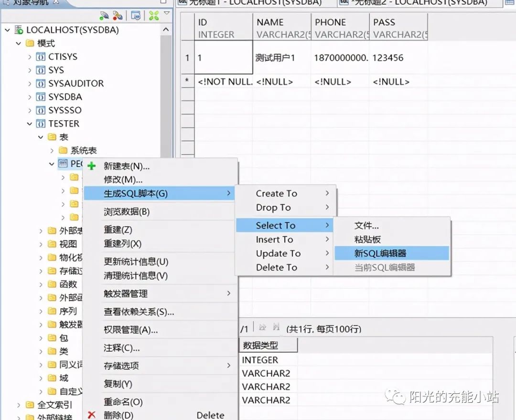
Task: Open the 触发器管理 submenu
Action: 161,294
